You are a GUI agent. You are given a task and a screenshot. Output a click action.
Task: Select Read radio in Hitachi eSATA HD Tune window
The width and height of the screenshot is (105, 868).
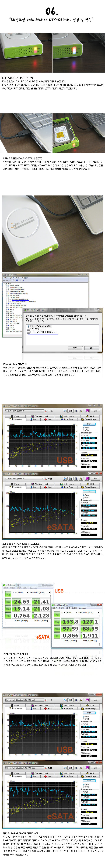pyautogui.click(x=86, y=785)
